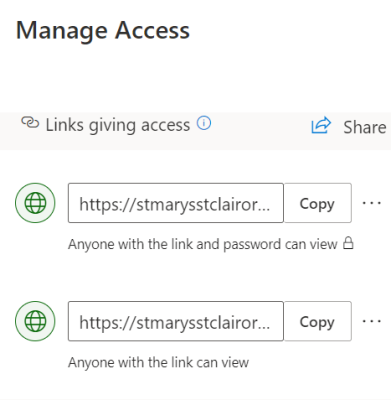The width and height of the screenshot is (391, 400).
Task: Click the Share arrow icon
Action: (321, 126)
